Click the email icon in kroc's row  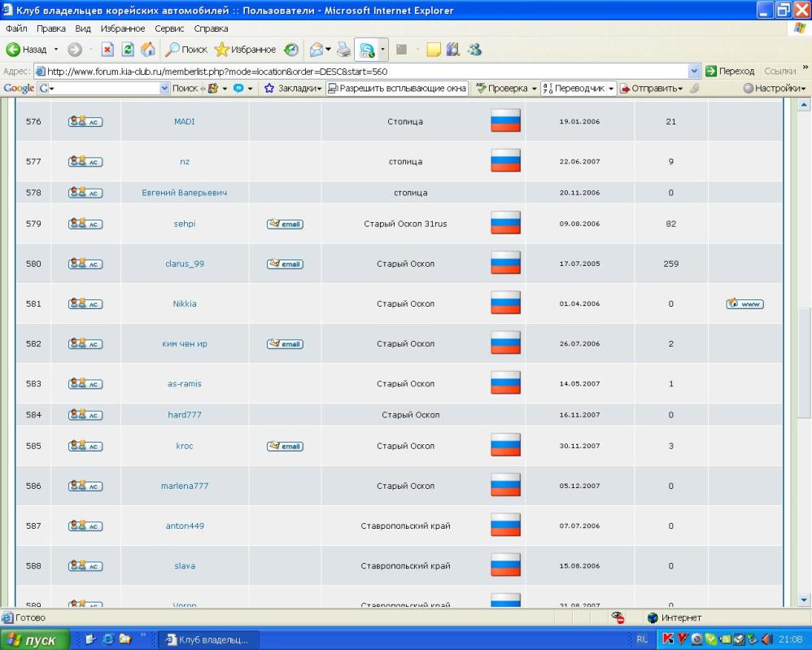[x=285, y=447]
